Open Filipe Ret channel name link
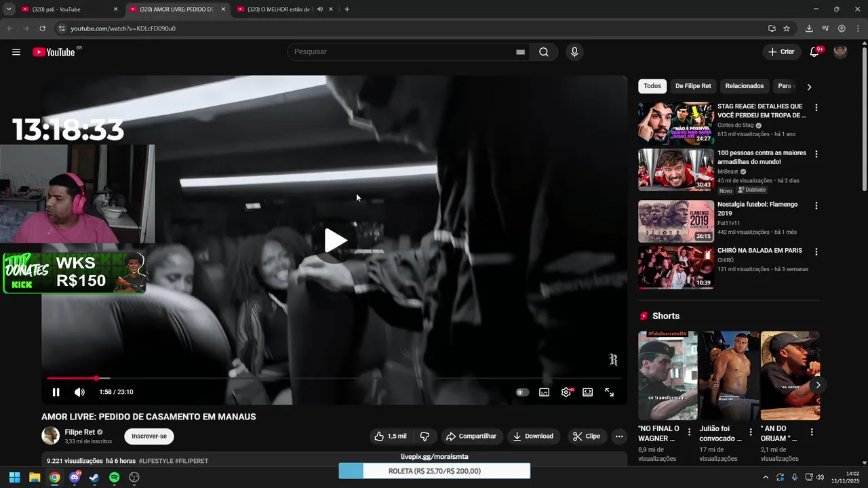This screenshot has width=868, height=488. (x=79, y=432)
